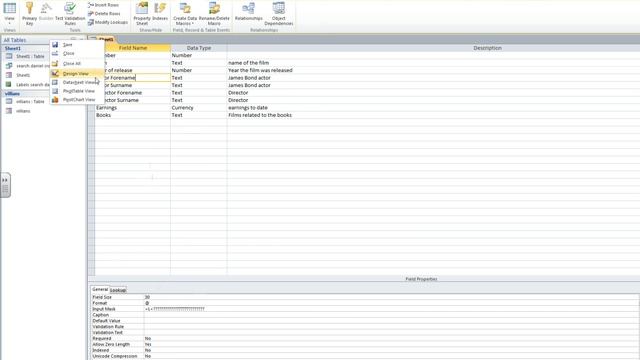The image size is (640, 360).
Task: Click the Data Type column header
Action: click(x=199, y=48)
